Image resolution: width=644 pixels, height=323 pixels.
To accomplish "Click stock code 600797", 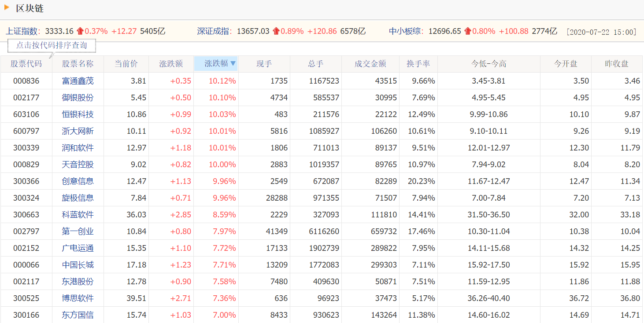I will [26, 131].
